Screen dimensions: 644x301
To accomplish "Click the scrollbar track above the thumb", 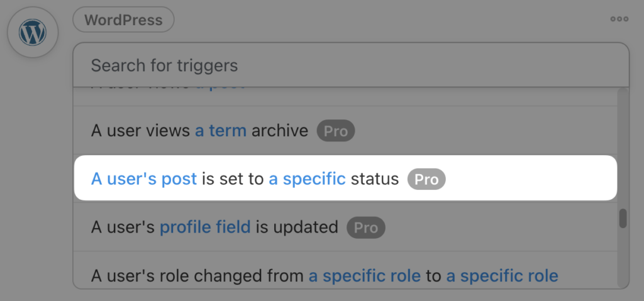I will (623, 148).
